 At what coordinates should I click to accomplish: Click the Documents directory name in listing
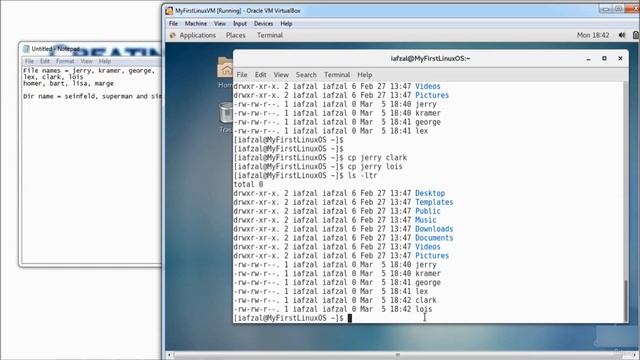tap(434, 238)
